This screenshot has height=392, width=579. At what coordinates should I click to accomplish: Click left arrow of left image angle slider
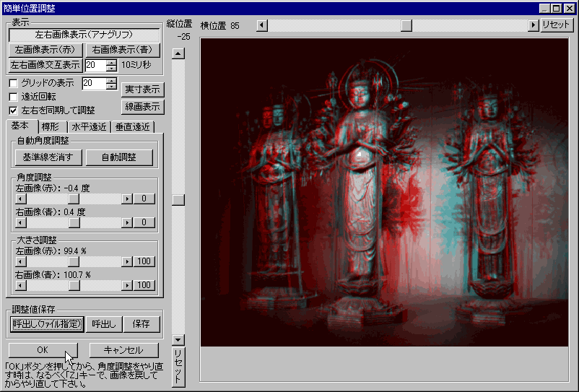(21, 199)
